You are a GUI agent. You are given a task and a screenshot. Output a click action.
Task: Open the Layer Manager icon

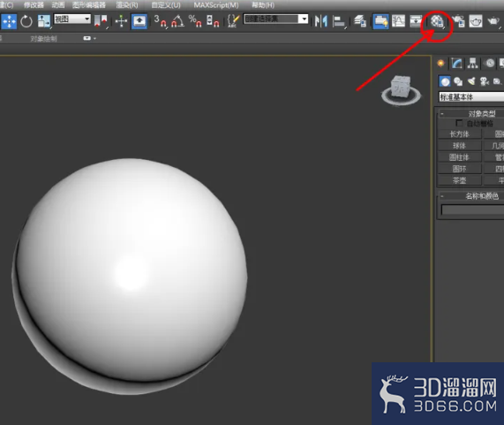pos(360,21)
